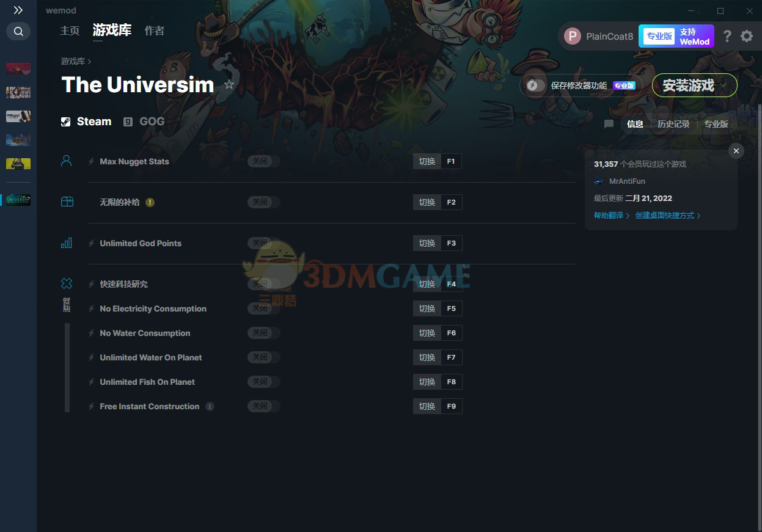Open the PlainCoat8 user profile
762x532 pixels.
598,36
